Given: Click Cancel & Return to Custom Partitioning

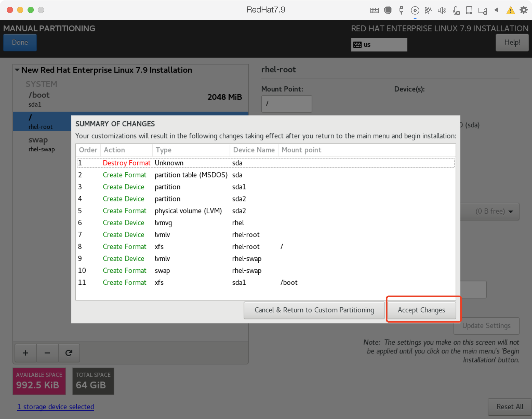Looking at the screenshot, I should (x=314, y=310).
